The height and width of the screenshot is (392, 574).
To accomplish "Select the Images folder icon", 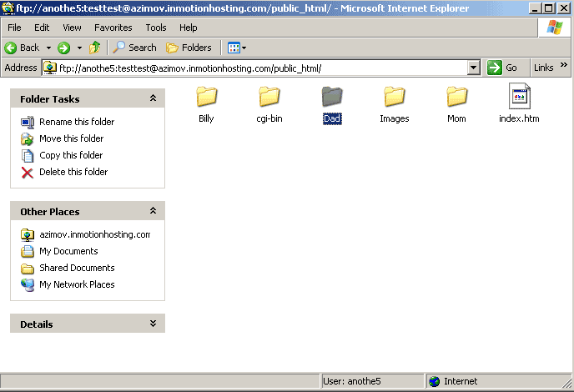I will coord(394,98).
